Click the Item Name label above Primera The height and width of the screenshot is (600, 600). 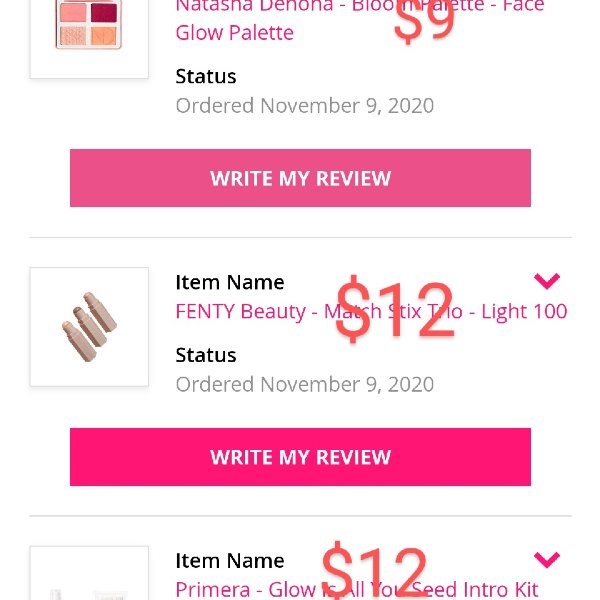[230, 561]
